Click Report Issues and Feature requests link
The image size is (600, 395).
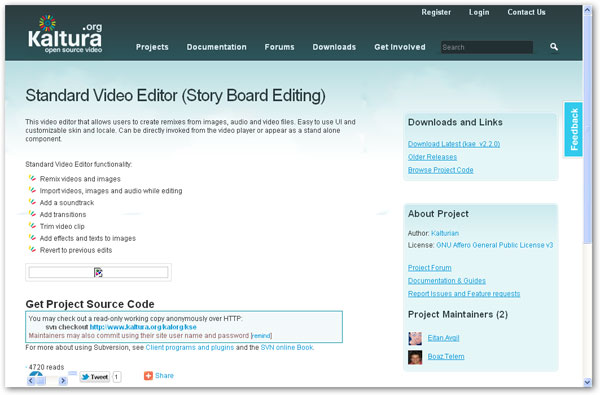464,294
